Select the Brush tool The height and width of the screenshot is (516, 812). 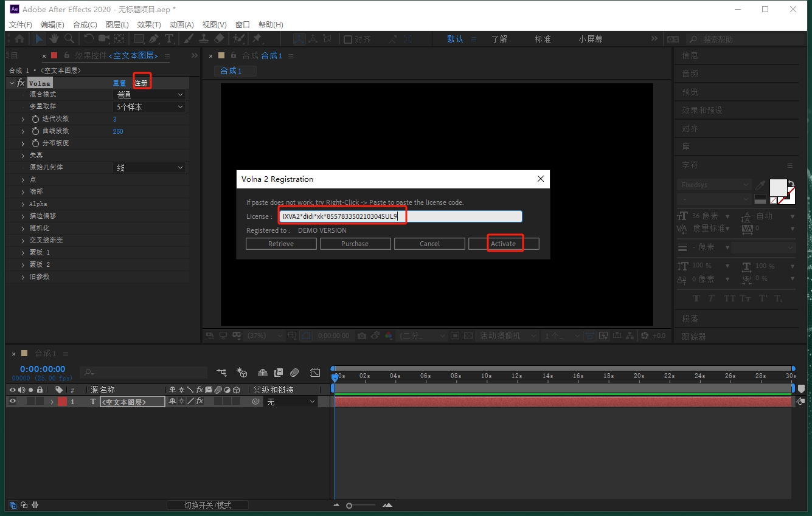tap(189, 39)
